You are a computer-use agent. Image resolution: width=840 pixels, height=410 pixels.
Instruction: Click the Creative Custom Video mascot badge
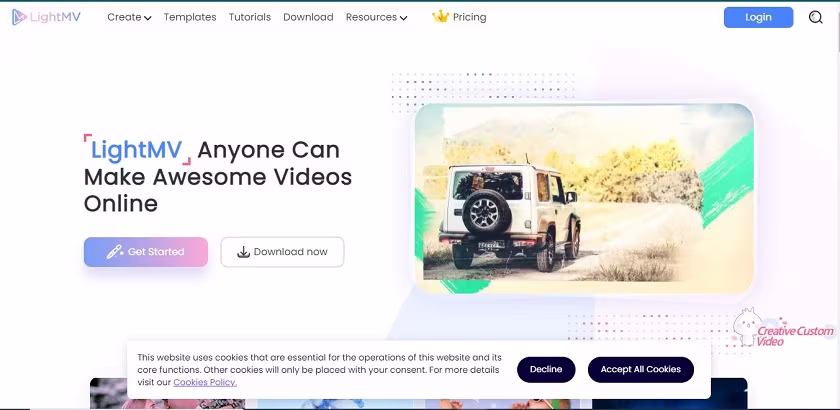point(783,328)
